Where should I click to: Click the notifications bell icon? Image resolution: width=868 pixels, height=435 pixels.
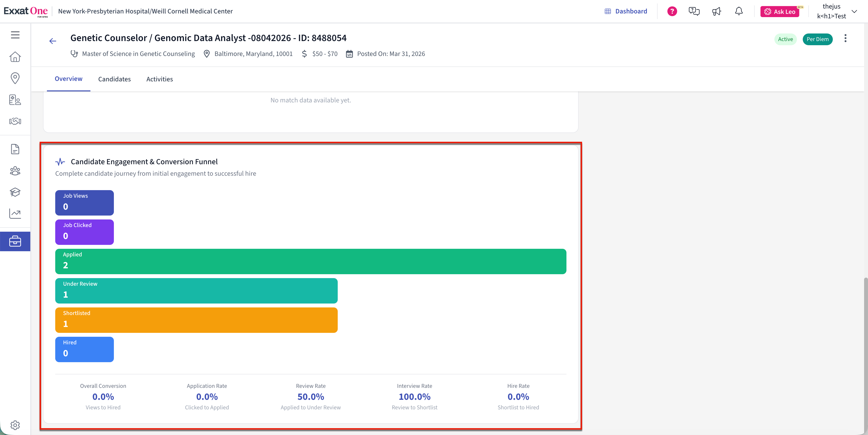pos(739,11)
